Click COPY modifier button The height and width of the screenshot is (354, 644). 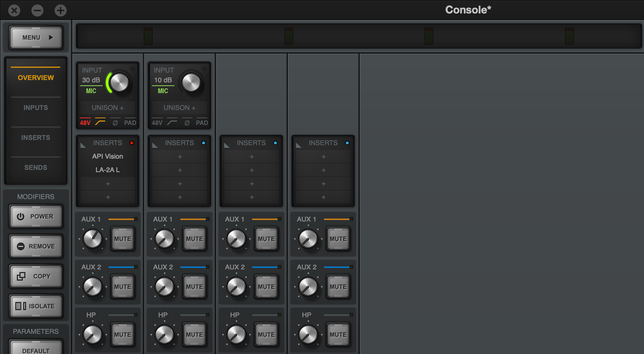coord(36,276)
